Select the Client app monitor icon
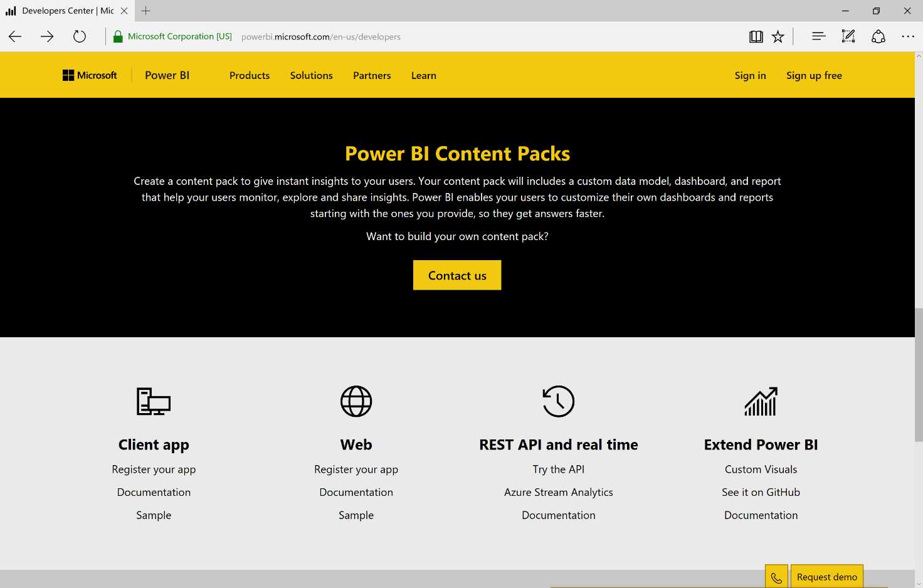 tap(154, 401)
